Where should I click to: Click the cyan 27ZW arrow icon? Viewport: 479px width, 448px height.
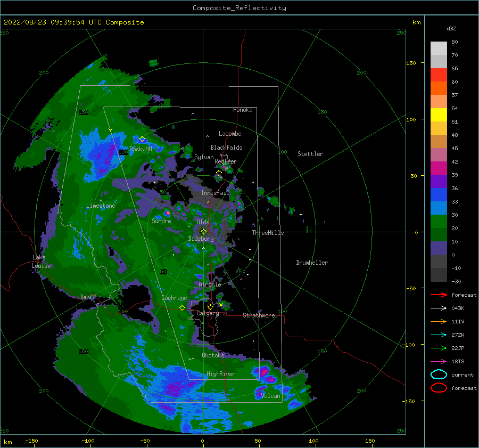pos(439,335)
